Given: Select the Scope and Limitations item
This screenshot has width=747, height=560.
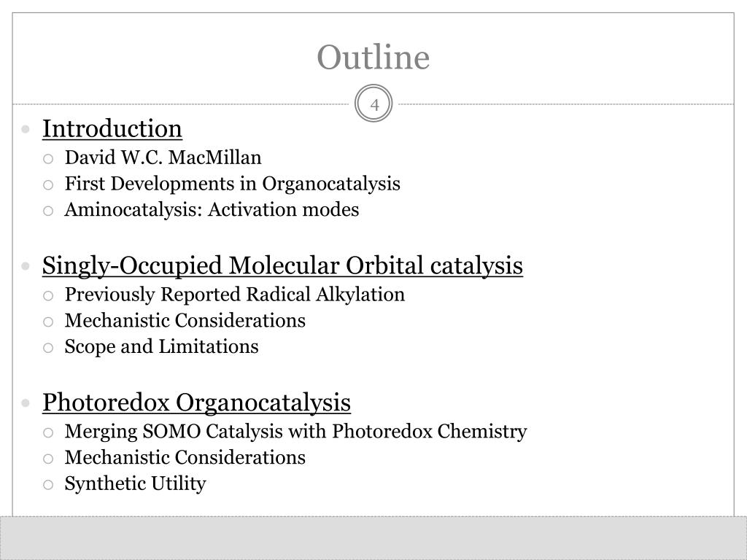Looking at the screenshot, I should point(161,346).
